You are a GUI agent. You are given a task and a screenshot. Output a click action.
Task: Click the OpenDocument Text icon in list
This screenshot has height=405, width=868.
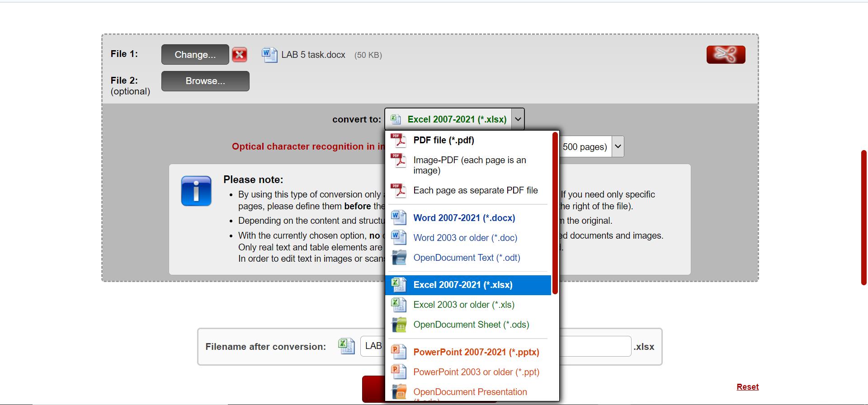click(398, 258)
